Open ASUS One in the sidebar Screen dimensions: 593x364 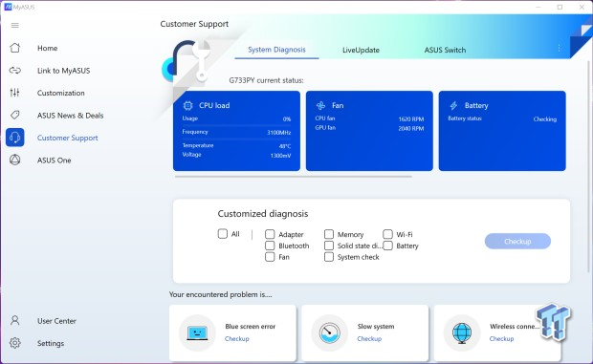55,161
